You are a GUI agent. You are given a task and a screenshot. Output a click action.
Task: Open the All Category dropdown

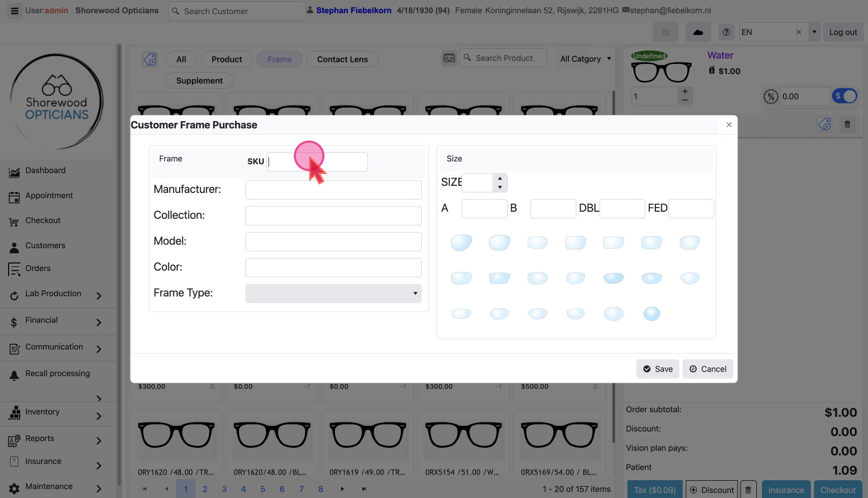coord(585,59)
